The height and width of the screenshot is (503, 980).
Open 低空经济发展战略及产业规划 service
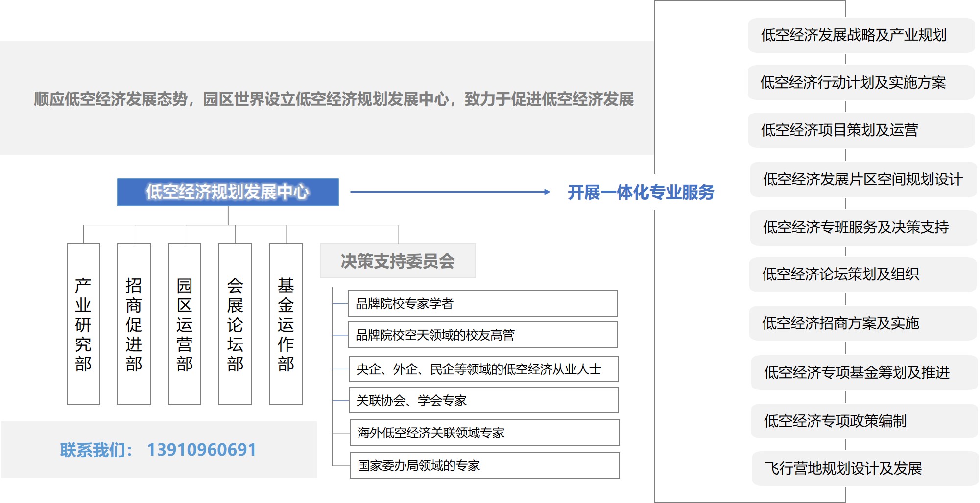[x=861, y=35]
